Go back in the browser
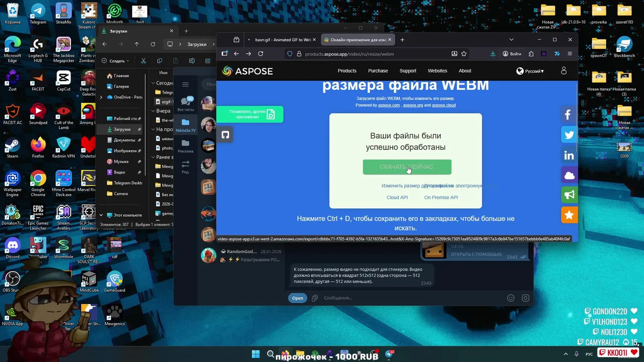The width and height of the screenshot is (644, 362). (x=236, y=54)
